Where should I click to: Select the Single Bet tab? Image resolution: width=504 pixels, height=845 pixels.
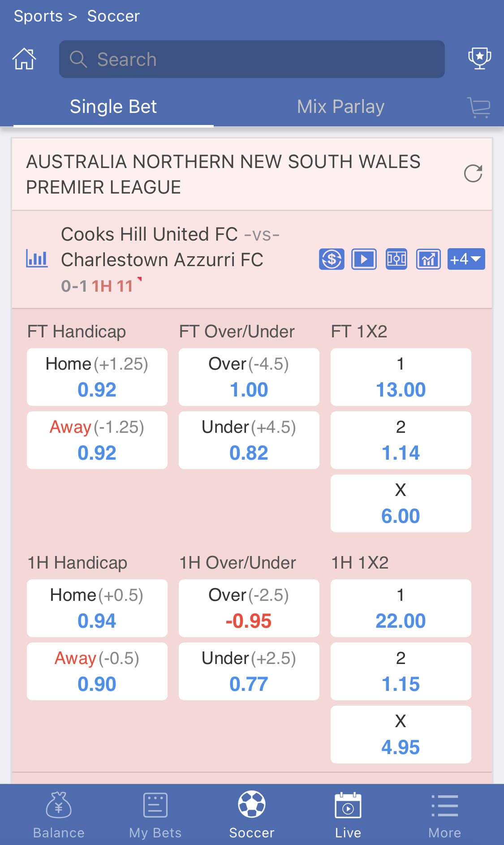113,107
